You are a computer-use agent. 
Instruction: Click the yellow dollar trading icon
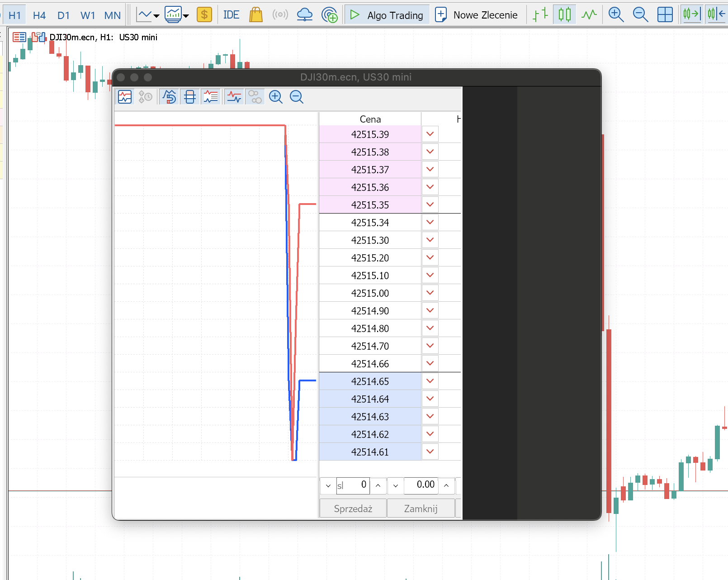[204, 15]
